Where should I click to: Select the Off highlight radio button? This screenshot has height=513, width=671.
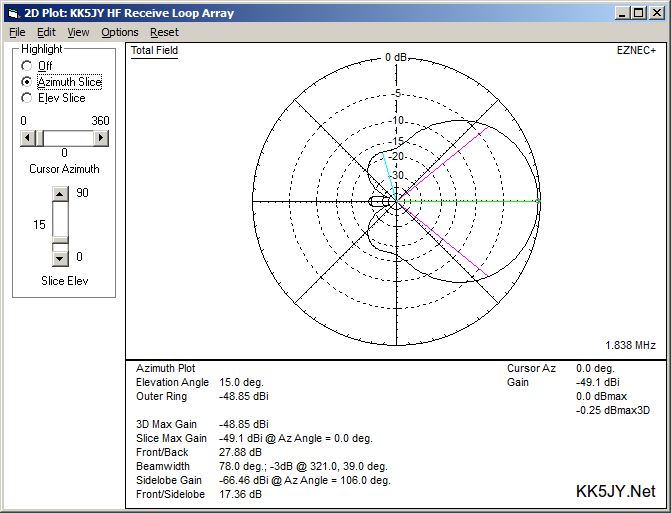click(x=27, y=66)
